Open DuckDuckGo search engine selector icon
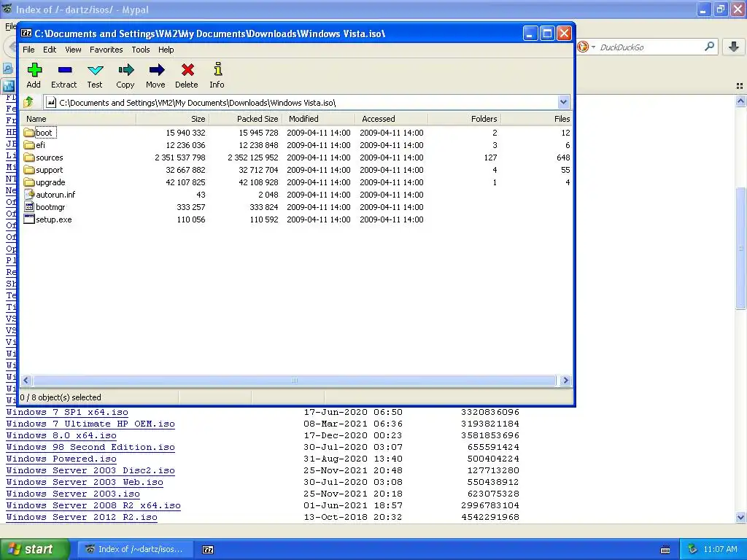This screenshot has width=747, height=560. coord(586,47)
